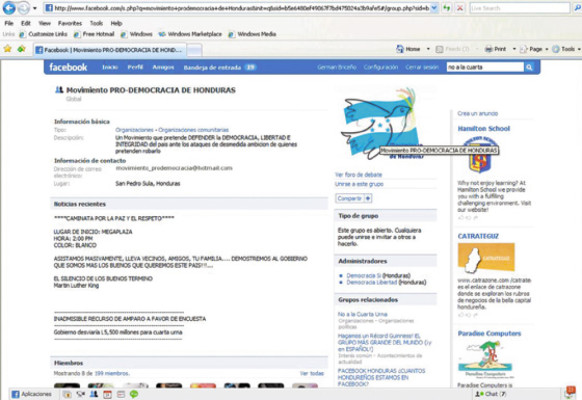
Task: Open Amigos in Facebook header
Action: 163,67
